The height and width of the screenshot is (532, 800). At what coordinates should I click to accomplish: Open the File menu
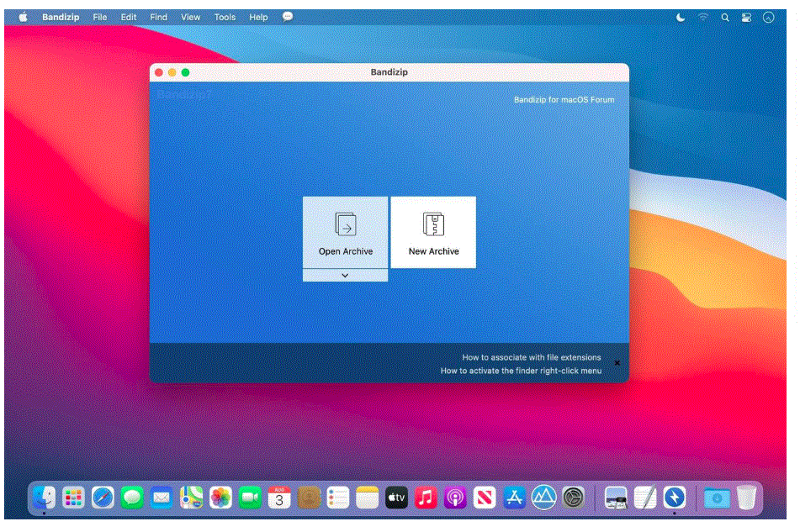click(x=100, y=17)
